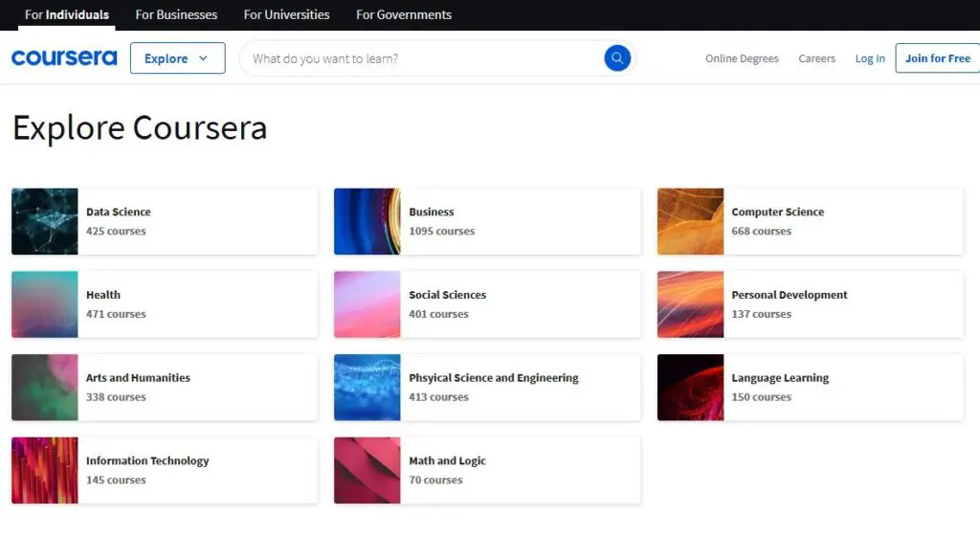Click the Language Learning red thumbnail
Image resolution: width=980 pixels, height=560 pixels.
(x=690, y=388)
